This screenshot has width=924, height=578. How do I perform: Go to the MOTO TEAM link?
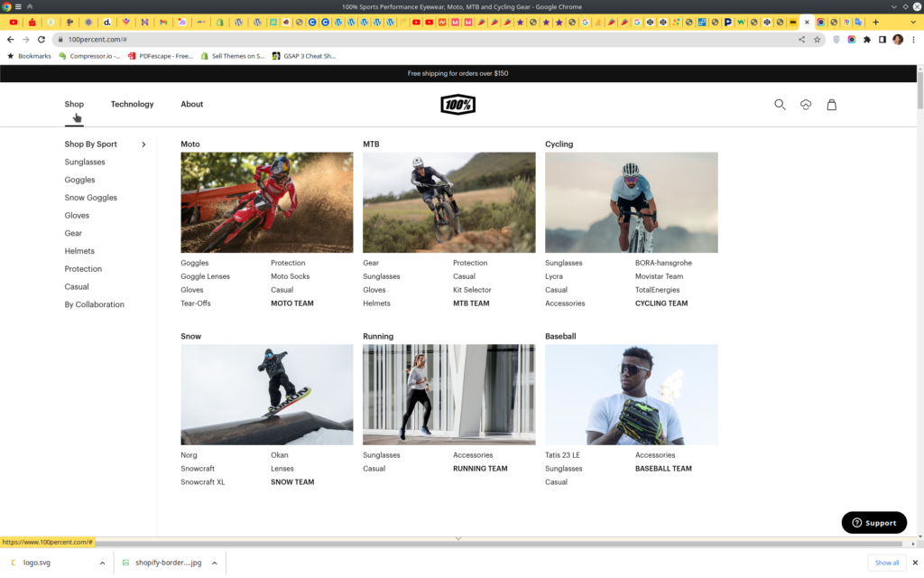click(292, 303)
